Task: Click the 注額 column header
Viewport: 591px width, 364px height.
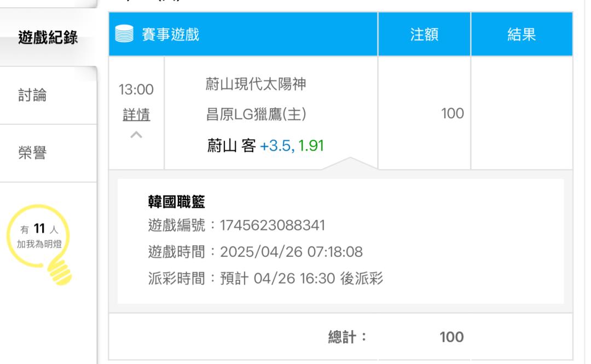Action: pyautogui.click(x=425, y=34)
